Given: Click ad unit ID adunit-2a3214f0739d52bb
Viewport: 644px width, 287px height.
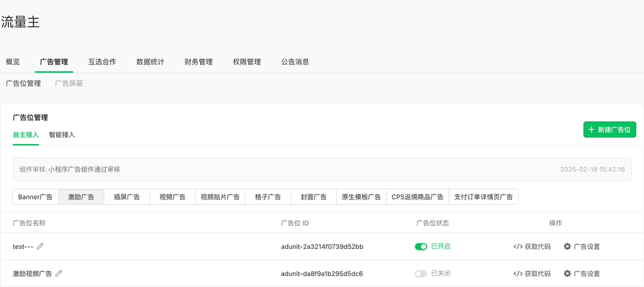Looking at the screenshot, I should 322,246.
